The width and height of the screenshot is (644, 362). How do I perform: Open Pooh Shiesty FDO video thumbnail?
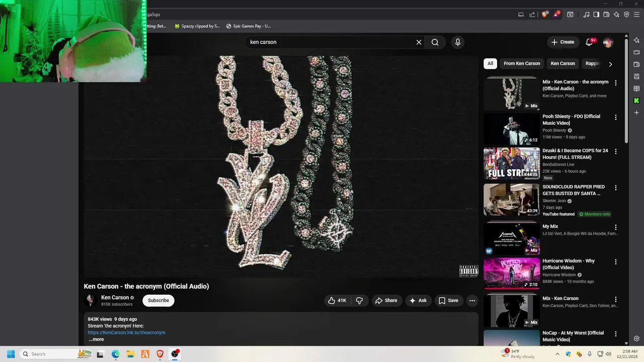512,129
